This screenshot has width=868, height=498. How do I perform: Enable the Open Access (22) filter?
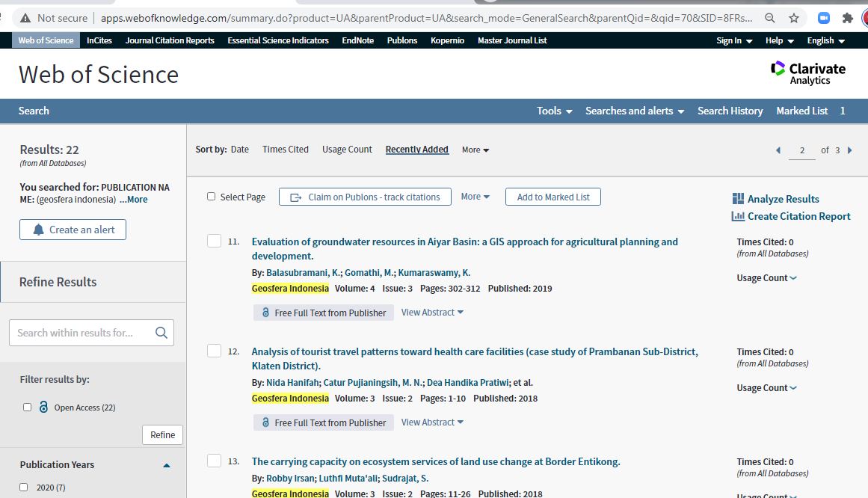point(27,408)
